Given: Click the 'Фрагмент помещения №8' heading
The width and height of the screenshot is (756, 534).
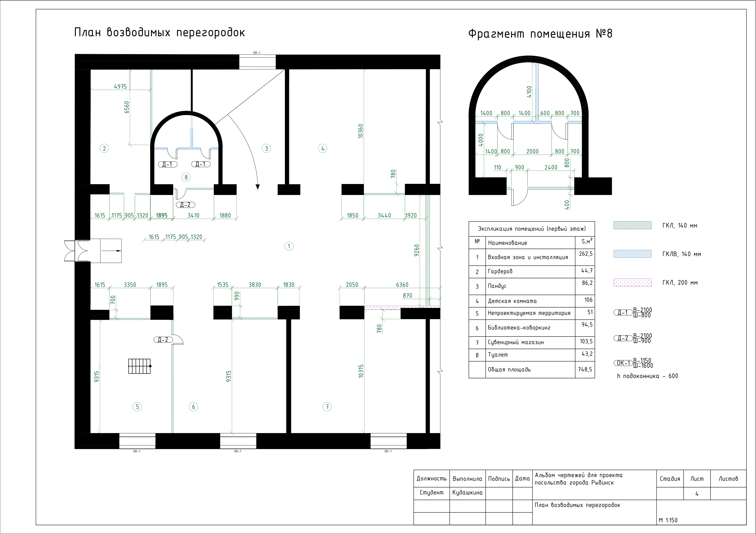Looking at the screenshot, I should click(540, 34).
